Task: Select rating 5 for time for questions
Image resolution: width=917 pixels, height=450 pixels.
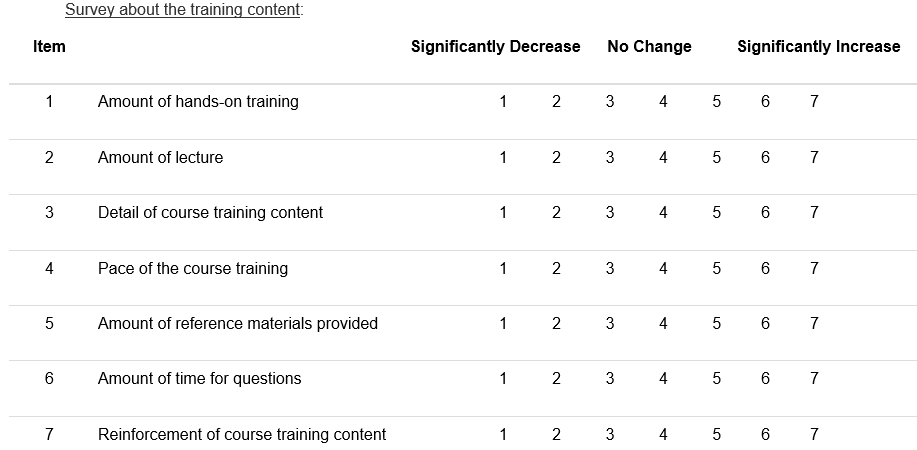Action: (717, 378)
